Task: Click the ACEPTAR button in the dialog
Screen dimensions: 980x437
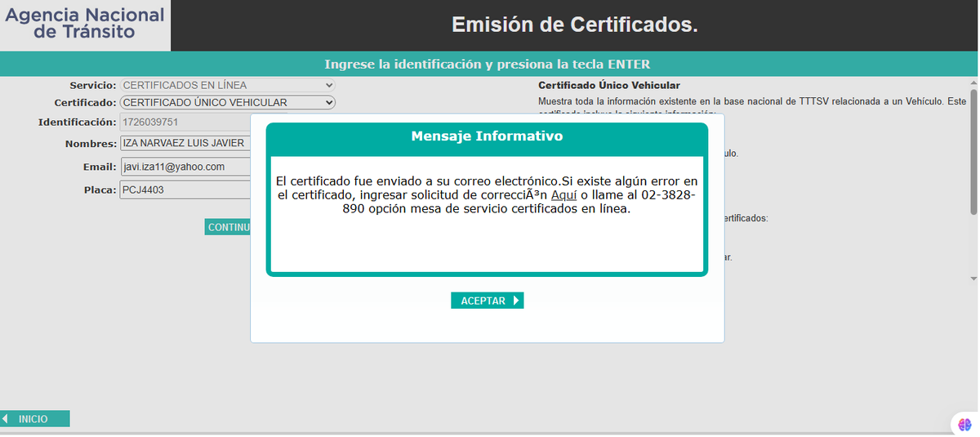Action: click(487, 301)
